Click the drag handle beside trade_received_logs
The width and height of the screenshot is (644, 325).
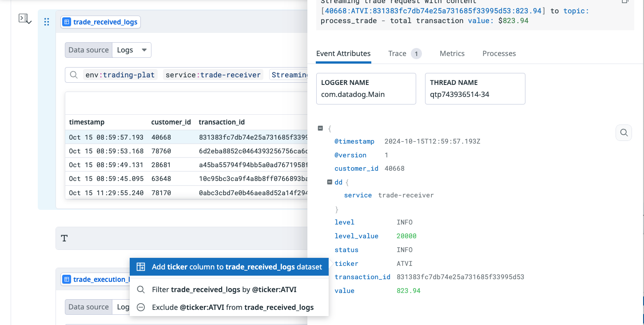(x=47, y=22)
